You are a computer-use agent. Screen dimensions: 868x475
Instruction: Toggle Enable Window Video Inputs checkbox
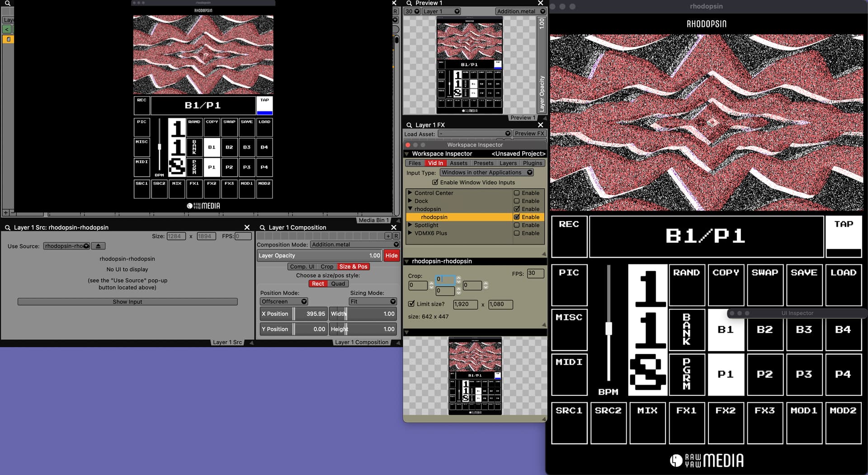tap(435, 183)
